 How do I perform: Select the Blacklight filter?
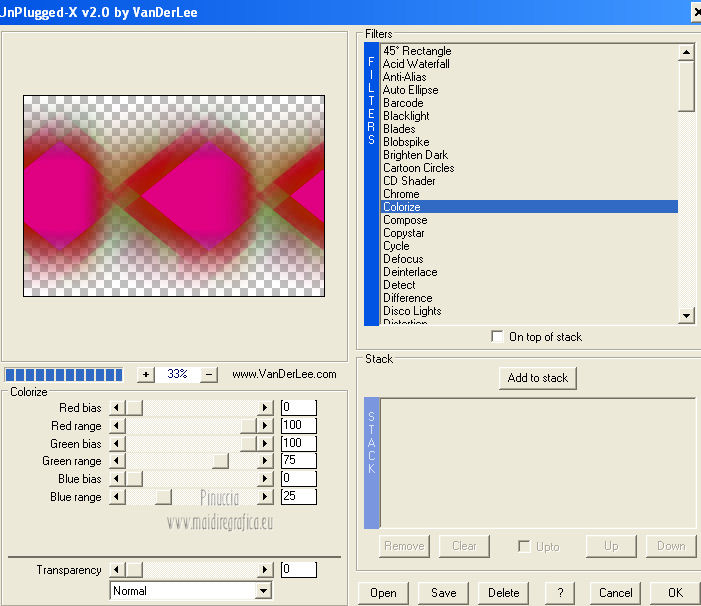coord(529,116)
